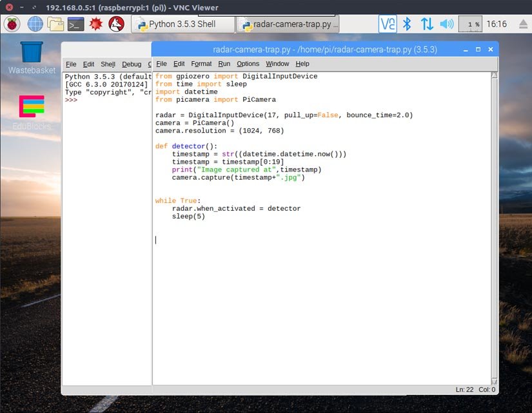Expand the Options menu in the editor
This screenshot has height=413, width=532.
pos(248,64)
